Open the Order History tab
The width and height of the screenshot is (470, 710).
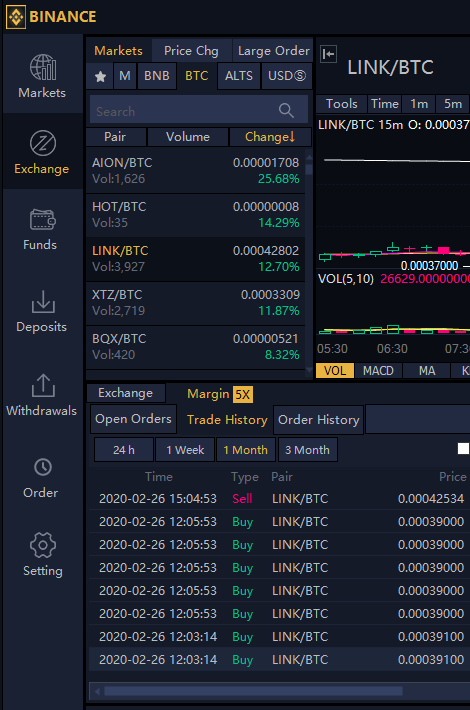coord(318,420)
